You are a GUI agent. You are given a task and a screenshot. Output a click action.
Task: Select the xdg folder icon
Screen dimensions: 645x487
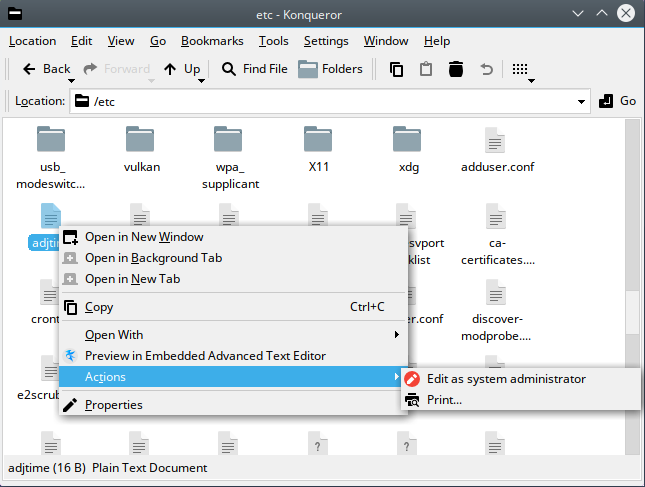point(407,139)
